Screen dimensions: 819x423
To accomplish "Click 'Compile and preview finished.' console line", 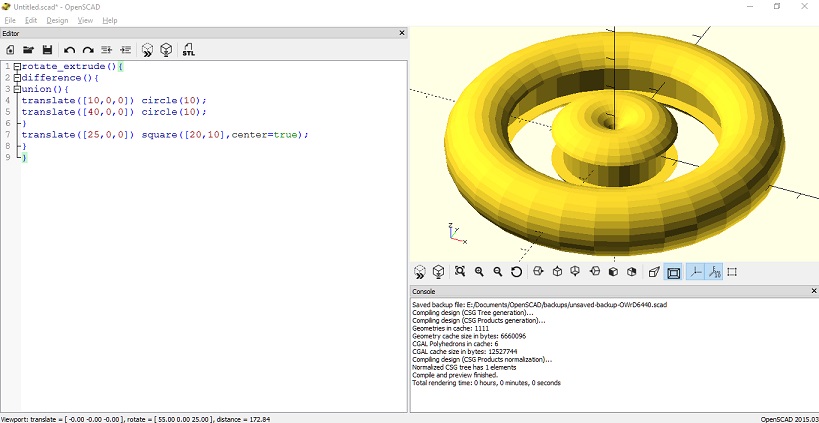I will tap(455, 375).
